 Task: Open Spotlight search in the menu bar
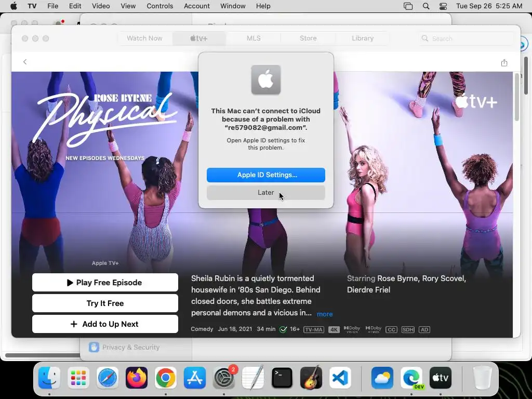coord(426,6)
